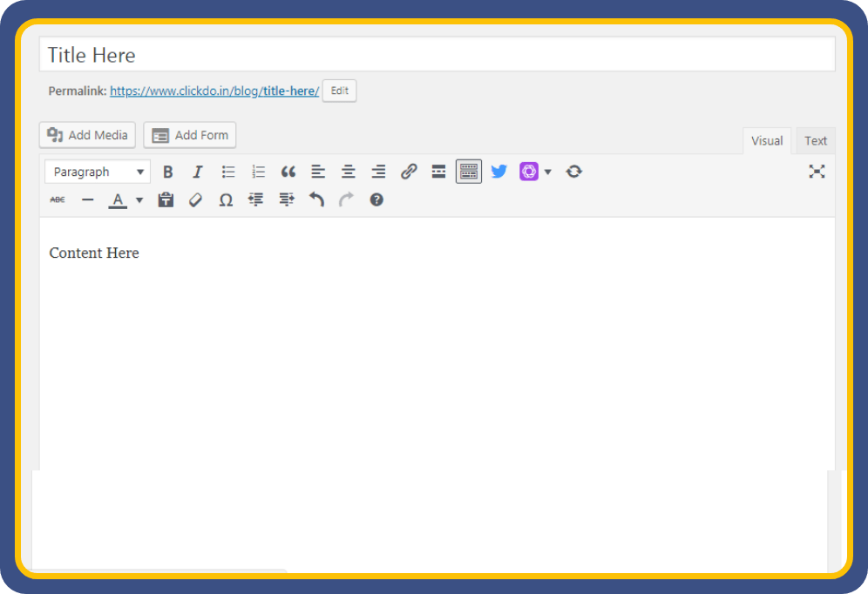Image resolution: width=868 pixels, height=594 pixels.
Task: Open the special character Omega picker
Action: pyautogui.click(x=226, y=200)
